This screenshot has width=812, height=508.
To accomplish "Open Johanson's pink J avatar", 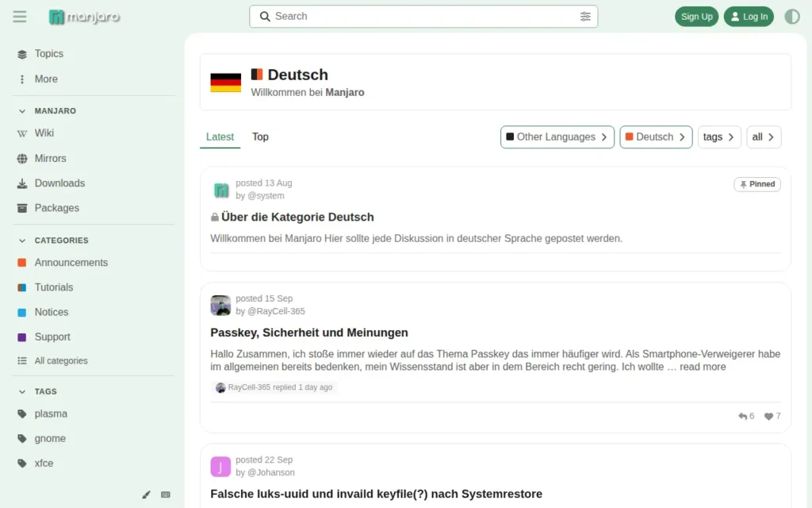I will 220,467.
